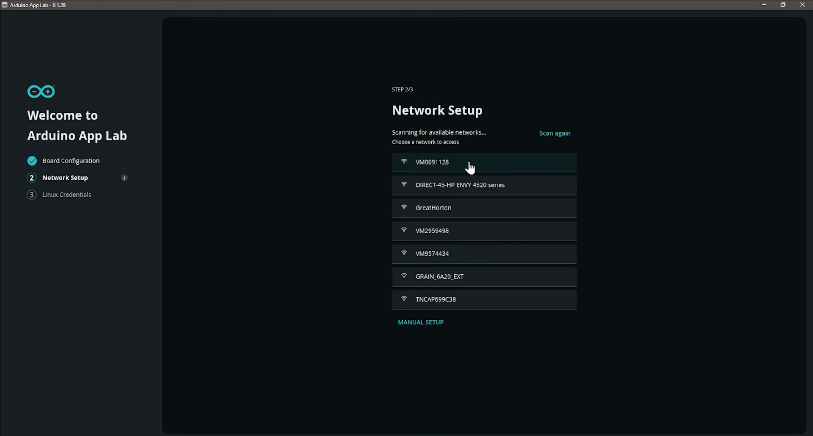The image size is (813, 436).
Task: Click the Scan again link
Action: 554,133
